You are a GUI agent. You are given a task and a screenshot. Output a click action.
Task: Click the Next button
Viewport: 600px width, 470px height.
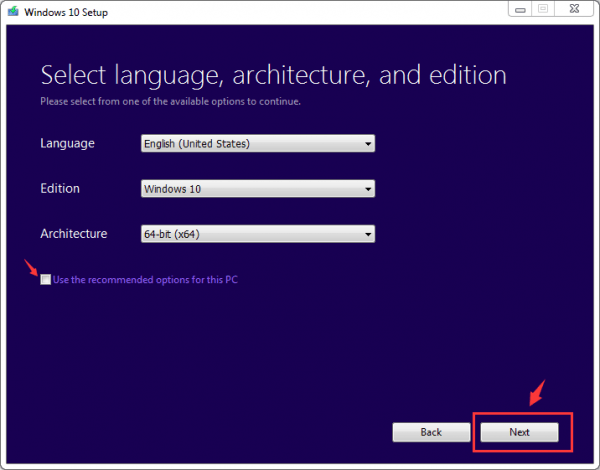(519, 432)
